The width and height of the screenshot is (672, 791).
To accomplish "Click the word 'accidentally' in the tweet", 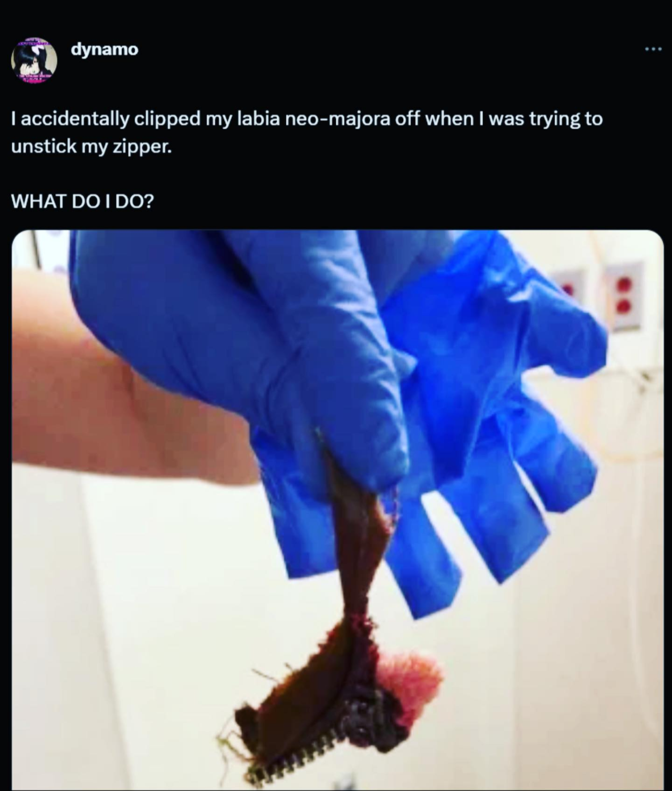I will [x=76, y=120].
